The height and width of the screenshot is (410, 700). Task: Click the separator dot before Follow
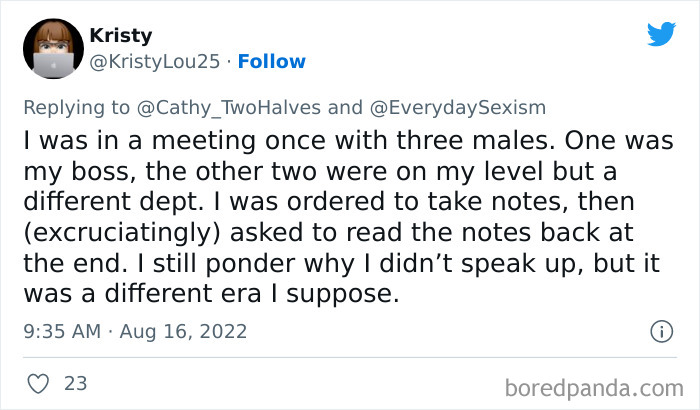pyautogui.click(x=228, y=62)
